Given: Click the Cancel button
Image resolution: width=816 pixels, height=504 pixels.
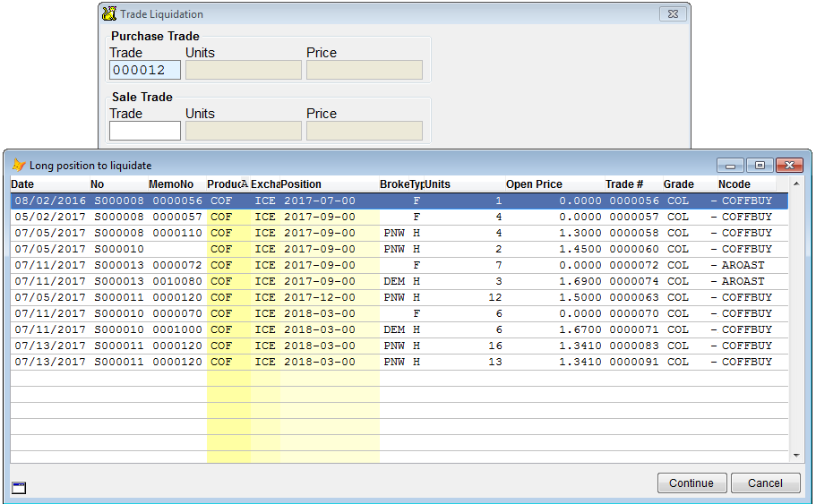Looking at the screenshot, I should (765, 483).
